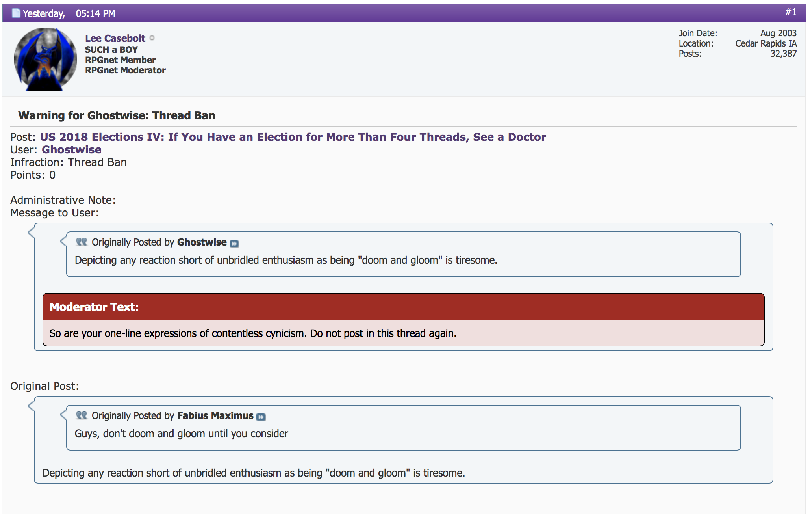Click the 'Administrative Note:' label
Viewport: 812px width, 514px height.
[63, 200]
